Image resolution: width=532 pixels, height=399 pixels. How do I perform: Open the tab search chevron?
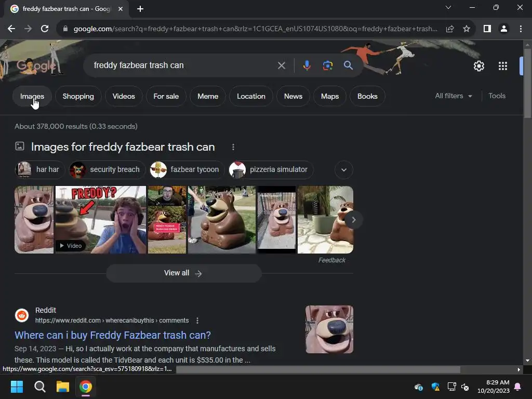pos(448,7)
